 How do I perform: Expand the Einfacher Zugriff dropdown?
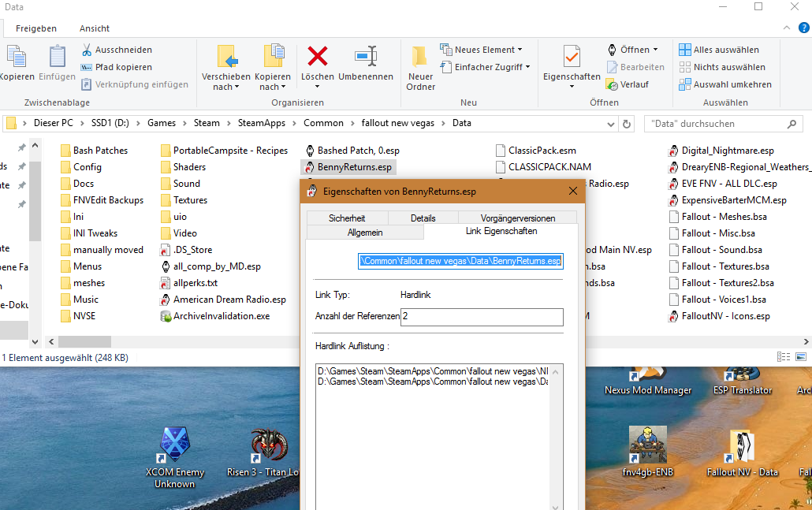(x=492, y=67)
